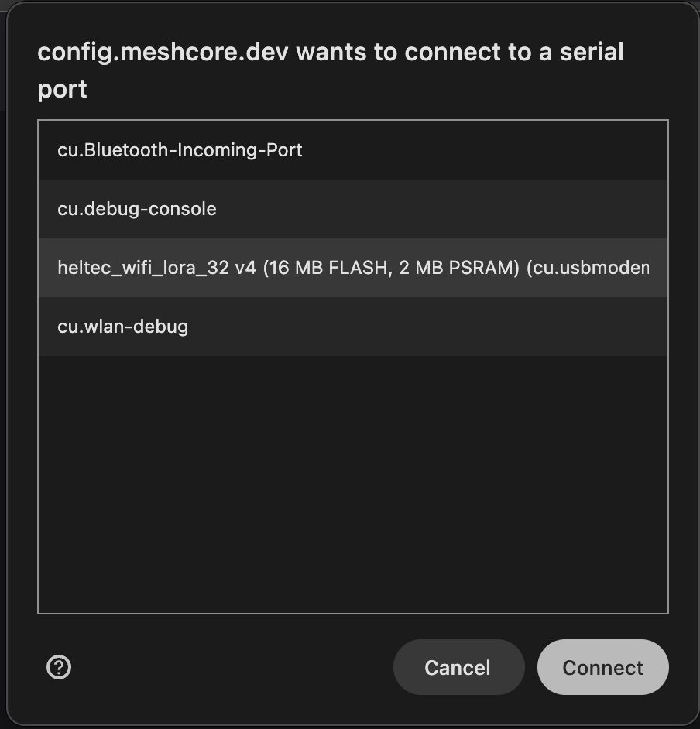Confirm the serial port connection with Connect
700x729 pixels.
pos(602,667)
